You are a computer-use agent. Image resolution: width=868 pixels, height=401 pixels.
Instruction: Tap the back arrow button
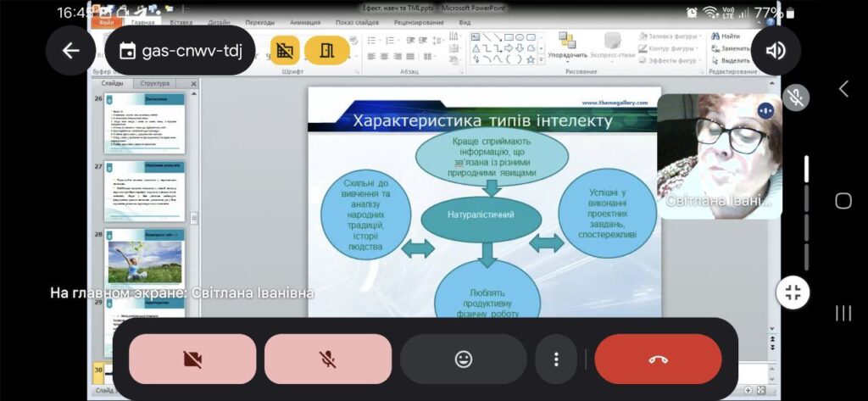(x=71, y=51)
